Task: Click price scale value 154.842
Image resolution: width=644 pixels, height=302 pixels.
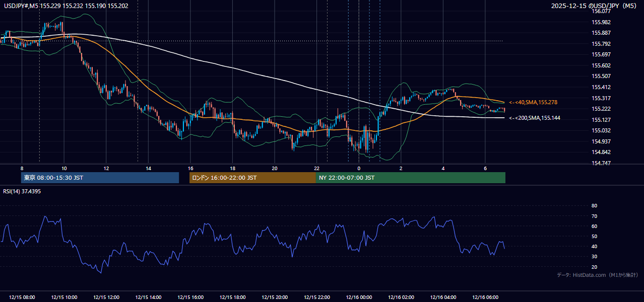Action: [x=601, y=152]
